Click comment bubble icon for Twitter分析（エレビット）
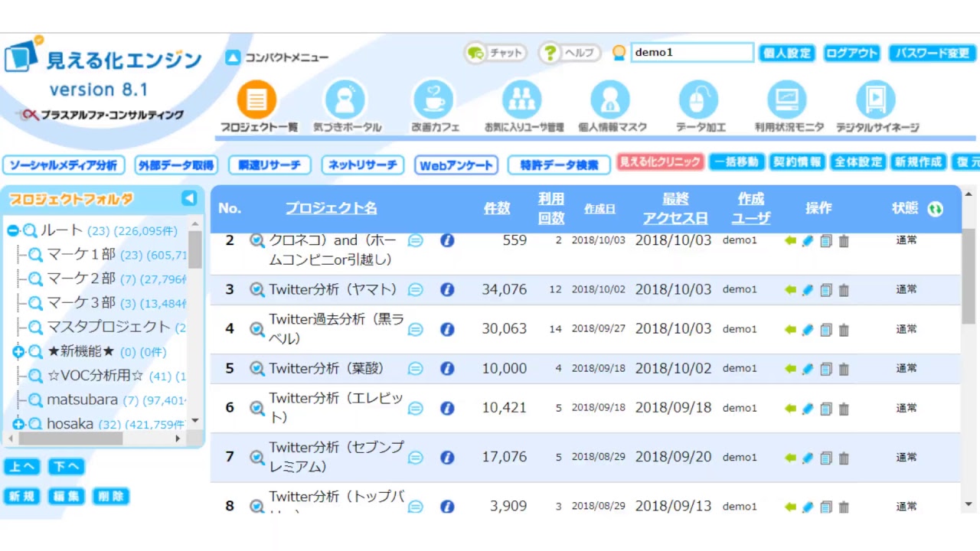Screen dimensions: 980x551 point(415,408)
